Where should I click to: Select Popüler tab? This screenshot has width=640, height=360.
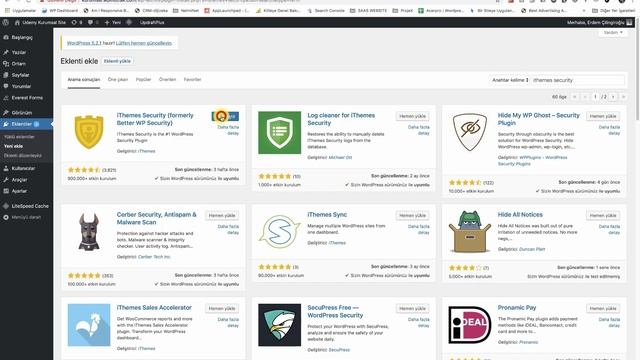[143, 80]
